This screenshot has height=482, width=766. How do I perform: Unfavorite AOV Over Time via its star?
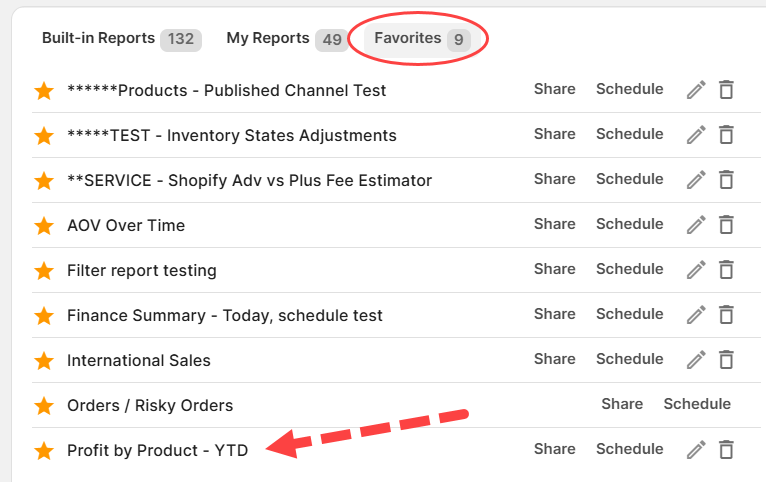[x=44, y=226]
